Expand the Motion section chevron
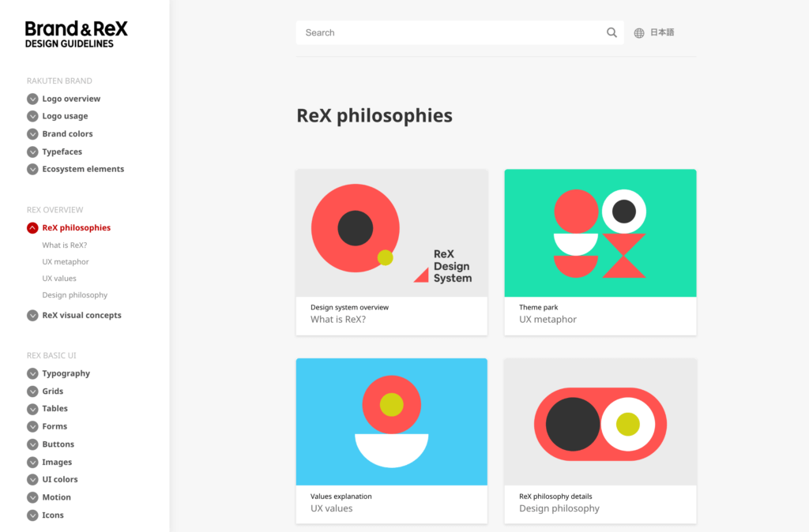Image resolution: width=809 pixels, height=532 pixels. (32, 497)
